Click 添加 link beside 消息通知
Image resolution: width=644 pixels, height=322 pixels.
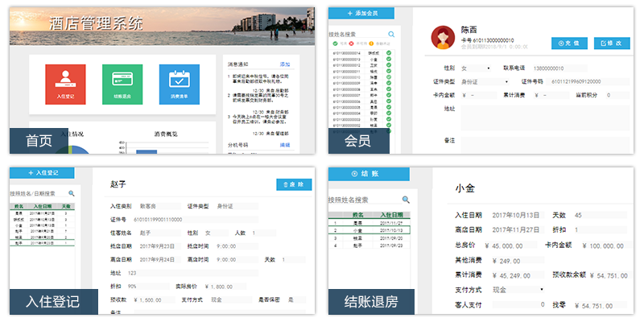click(284, 64)
